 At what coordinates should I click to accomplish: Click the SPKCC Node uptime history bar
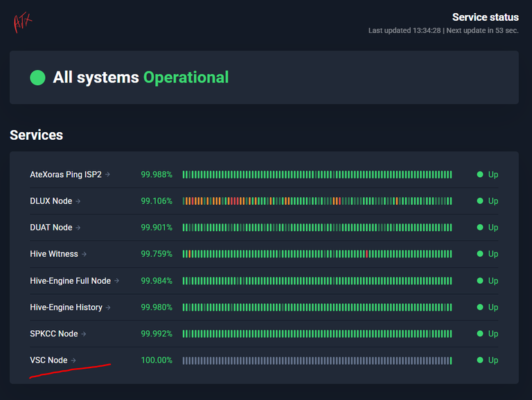point(317,334)
